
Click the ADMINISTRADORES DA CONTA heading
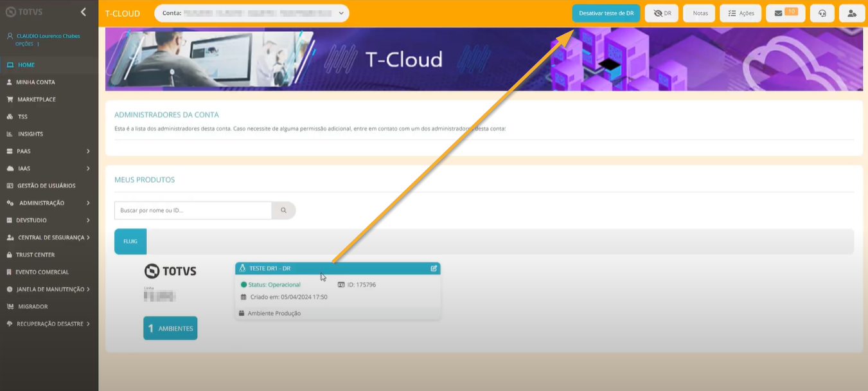coord(166,114)
